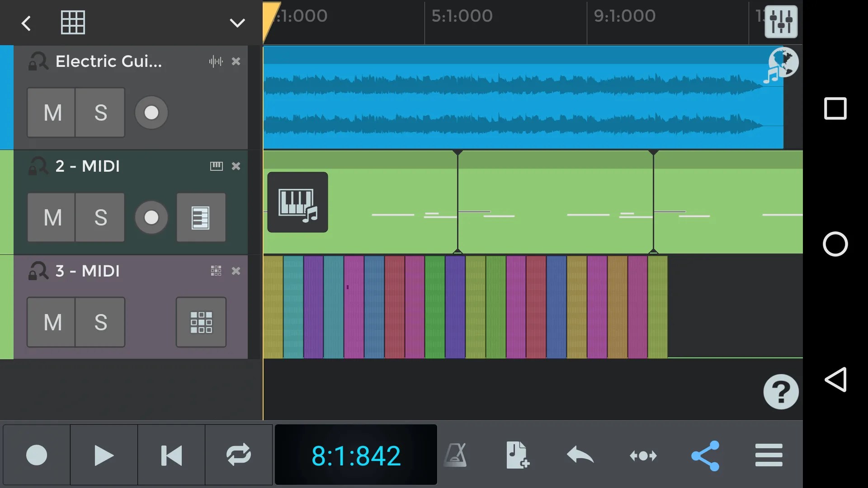Solo the 2 - MIDI track
868x488 pixels.
(100, 217)
